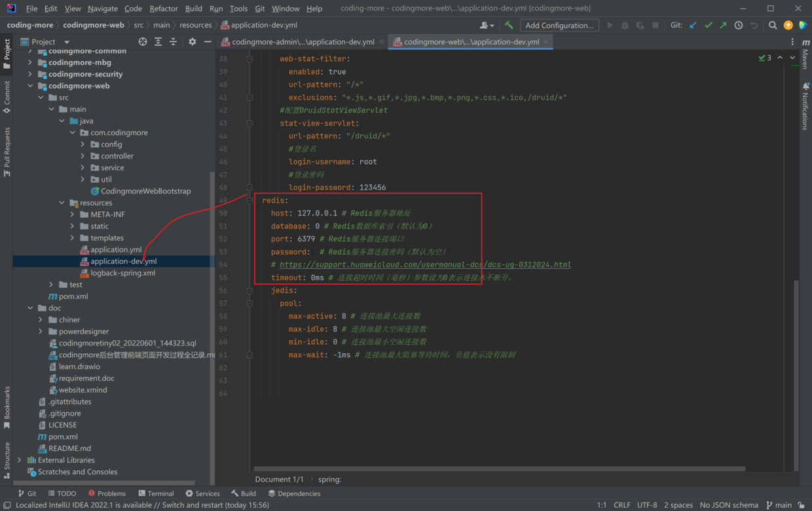Viewport: 812px width, 511px height.
Task: Toggle the Bookmarks tool window
Action: pyautogui.click(x=7, y=406)
